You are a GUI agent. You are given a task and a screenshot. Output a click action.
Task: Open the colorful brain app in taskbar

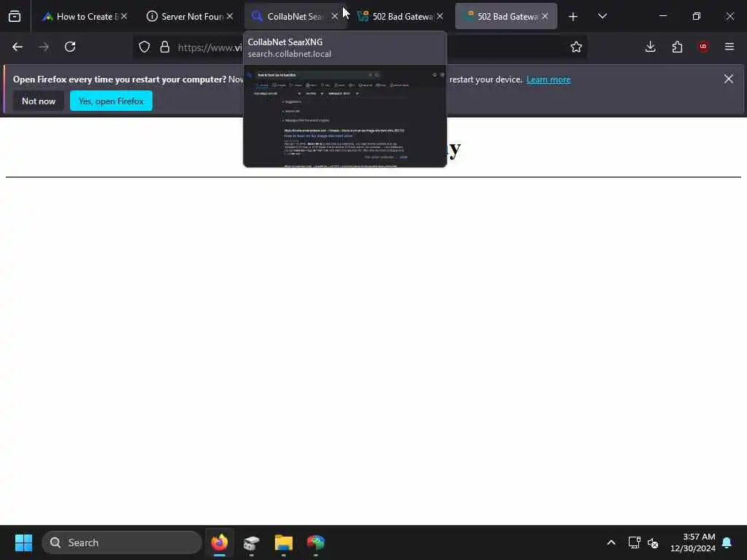315,542
